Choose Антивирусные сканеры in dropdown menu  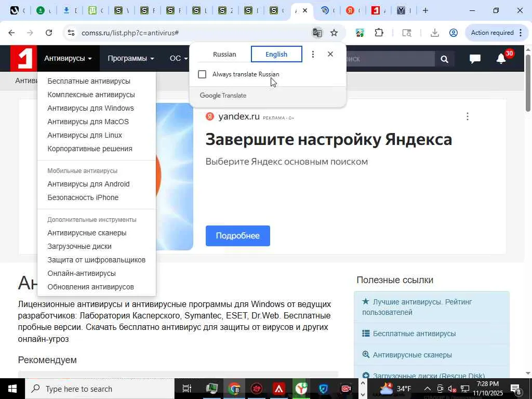(87, 233)
